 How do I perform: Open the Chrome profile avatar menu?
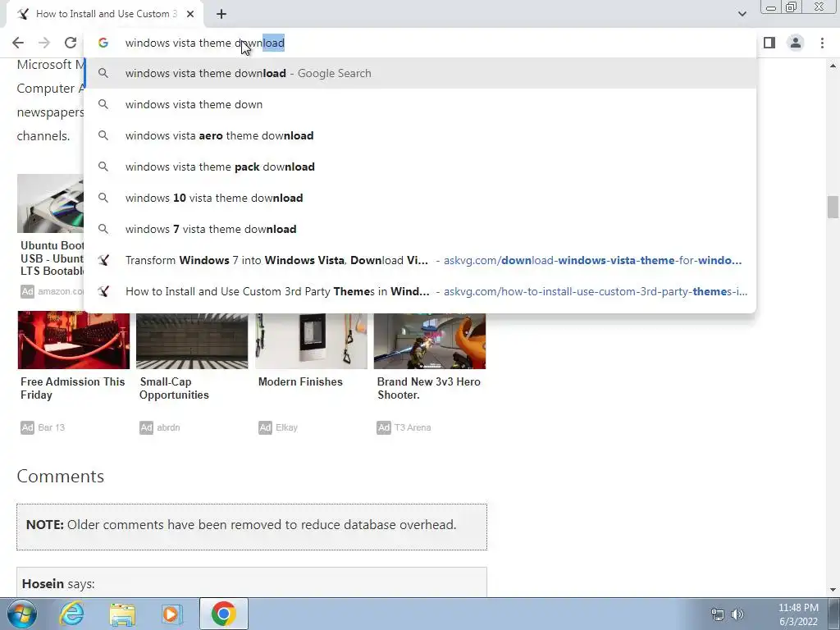click(x=796, y=43)
